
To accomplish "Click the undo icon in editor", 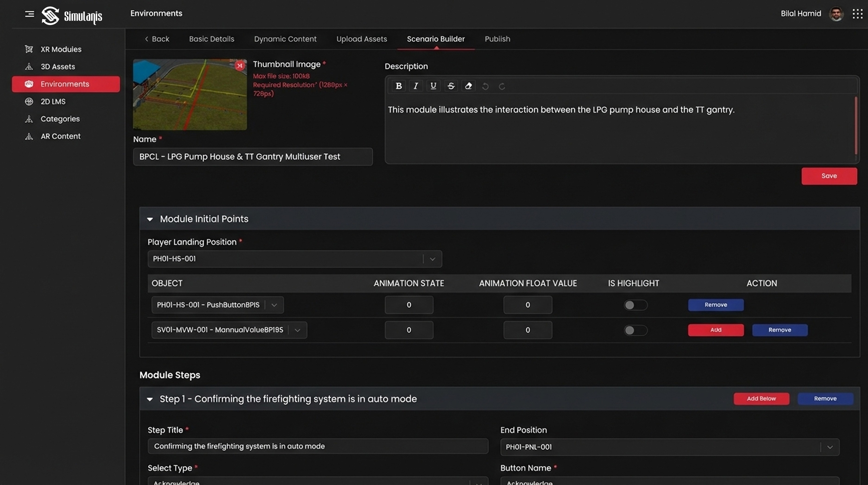I will pos(485,86).
